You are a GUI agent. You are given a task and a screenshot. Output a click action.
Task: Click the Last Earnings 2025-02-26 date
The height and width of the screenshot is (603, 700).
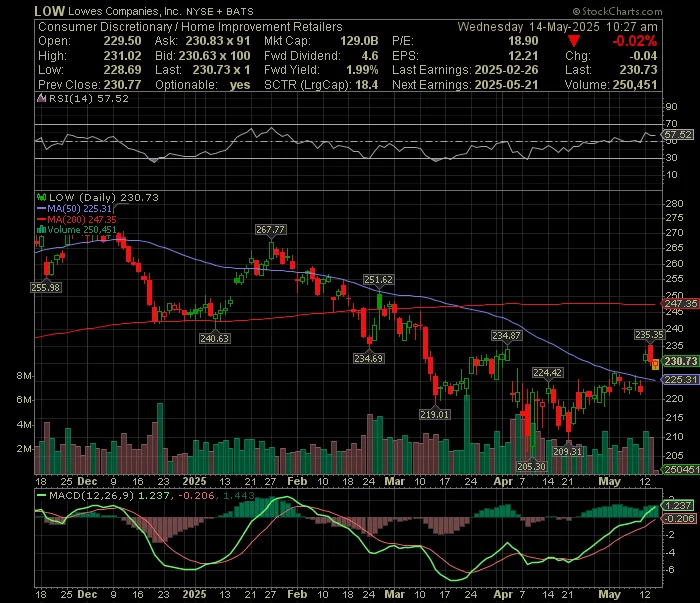[506, 70]
